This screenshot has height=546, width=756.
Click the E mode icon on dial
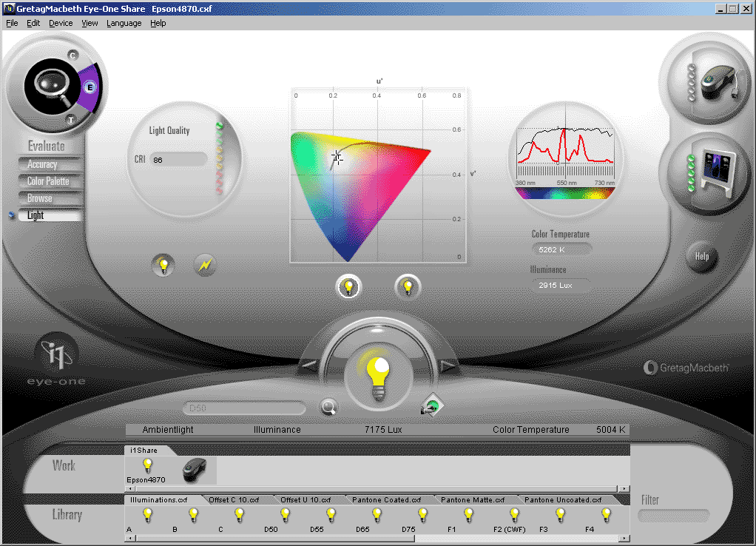coord(90,87)
